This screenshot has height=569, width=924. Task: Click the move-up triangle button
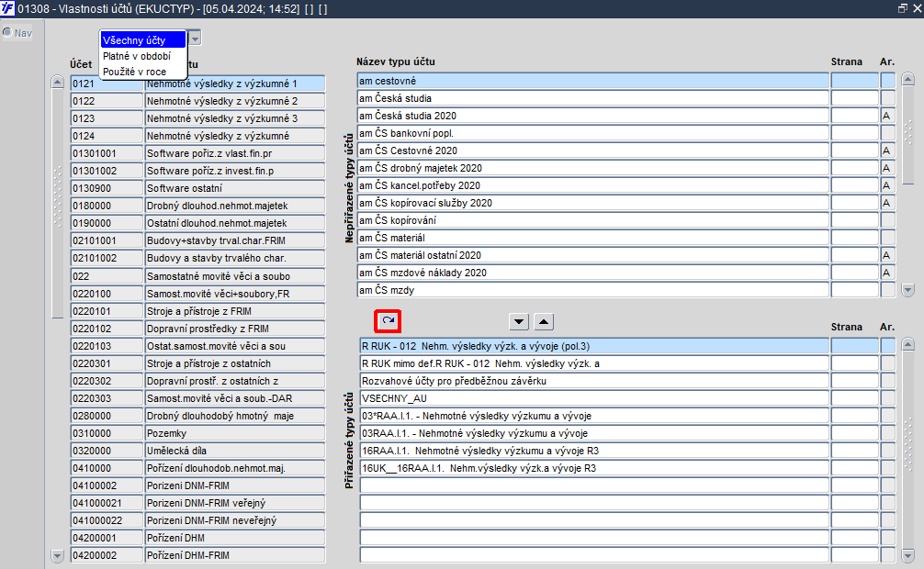(x=544, y=321)
